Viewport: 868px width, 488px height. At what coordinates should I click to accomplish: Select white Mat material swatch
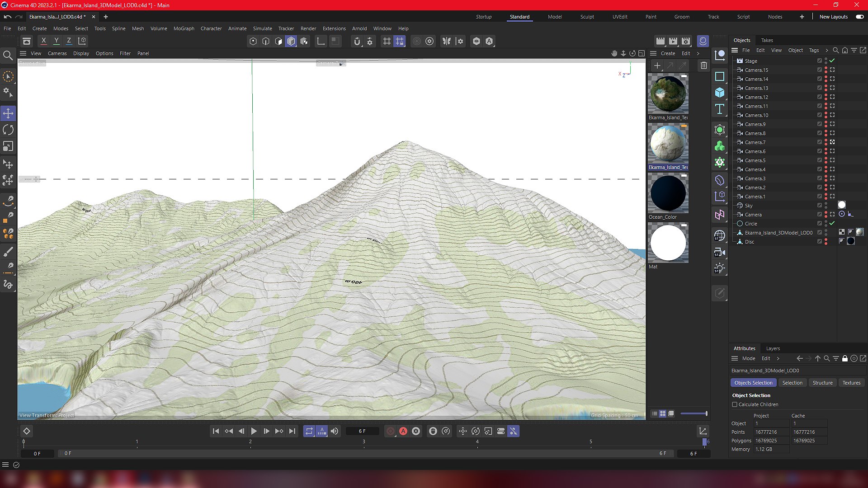coord(668,243)
